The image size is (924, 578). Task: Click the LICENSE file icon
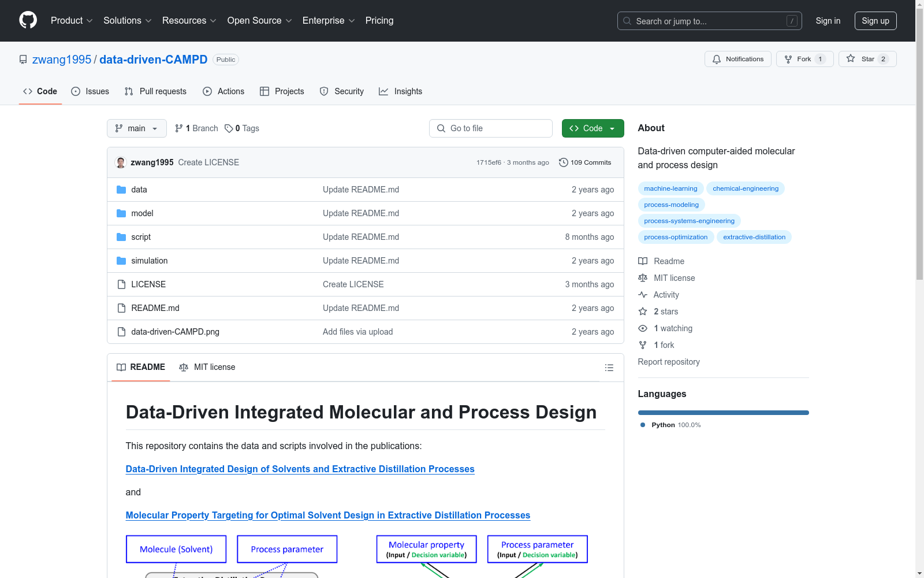point(121,284)
